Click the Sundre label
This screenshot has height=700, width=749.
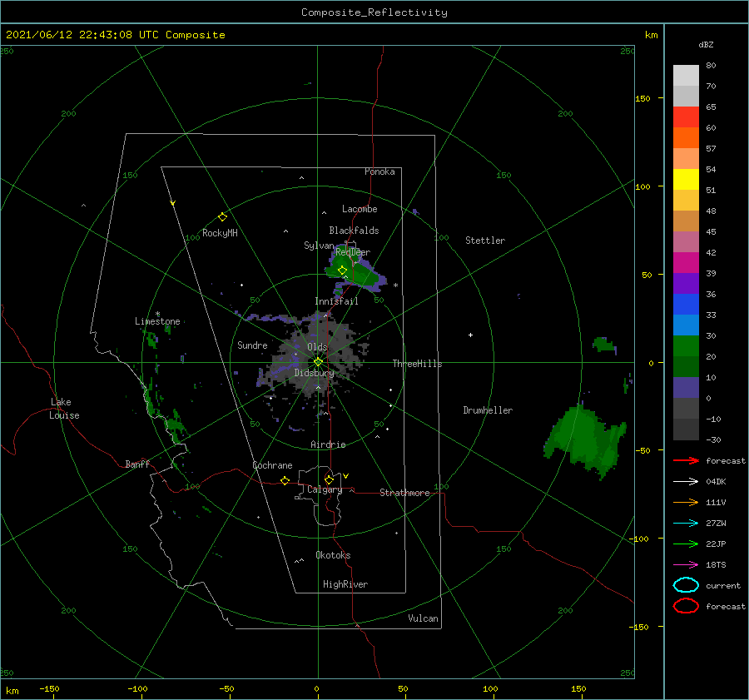[252, 345]
